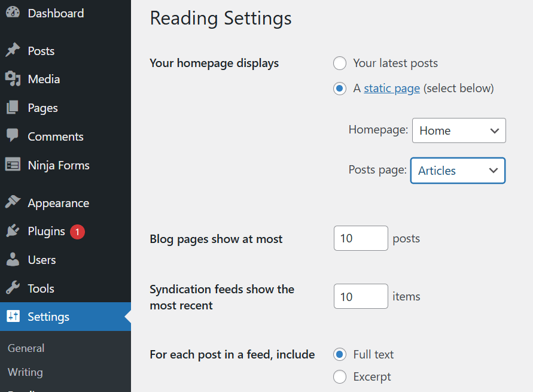Click the Tools wrench icon
533x392 pixels.
click(x=13, y=288)
